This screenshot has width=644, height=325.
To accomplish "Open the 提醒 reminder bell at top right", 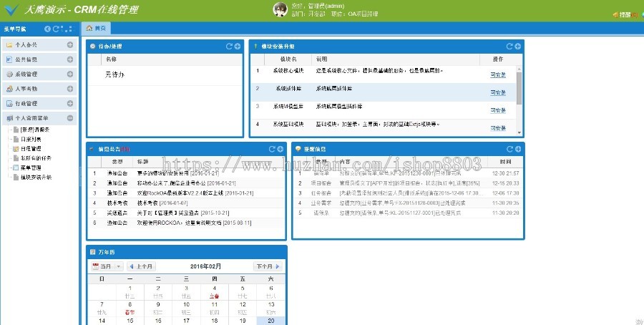I will pyautogui.click(x=625, y=14).
